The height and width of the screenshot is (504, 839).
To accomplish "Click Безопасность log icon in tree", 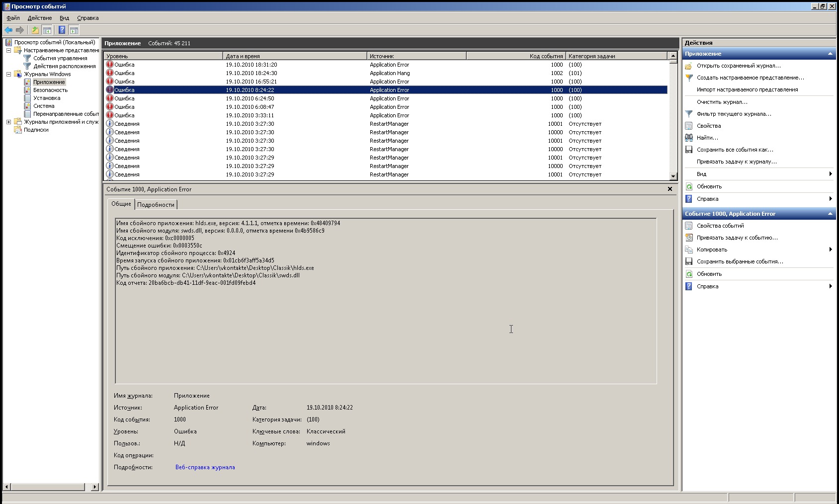I will (28, 90).
